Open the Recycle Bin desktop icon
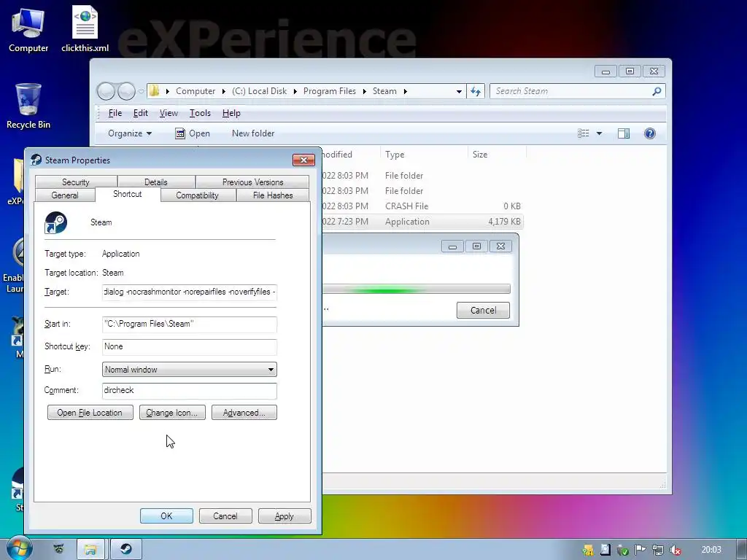Screen dimensions: 747x560 point(28,106)
